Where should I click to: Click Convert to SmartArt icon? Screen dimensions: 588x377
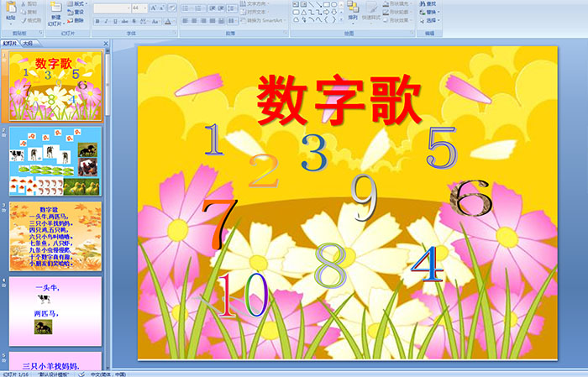point(243,21)
